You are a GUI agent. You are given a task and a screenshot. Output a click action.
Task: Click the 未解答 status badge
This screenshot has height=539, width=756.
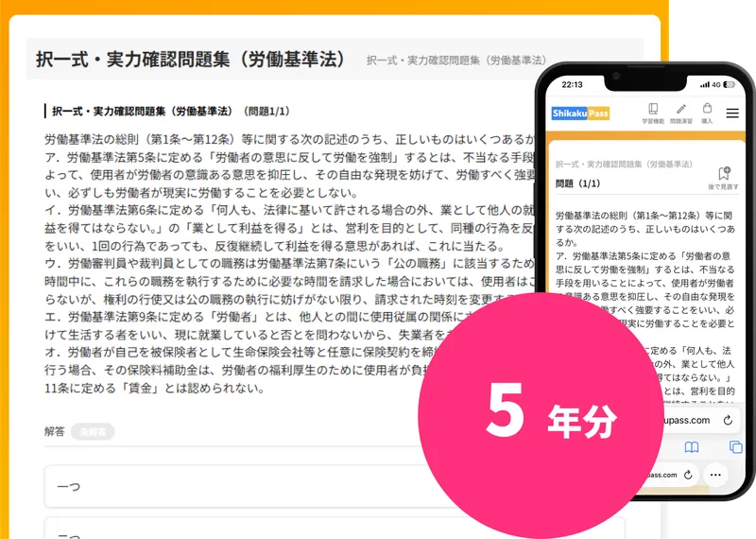(93, 432)
